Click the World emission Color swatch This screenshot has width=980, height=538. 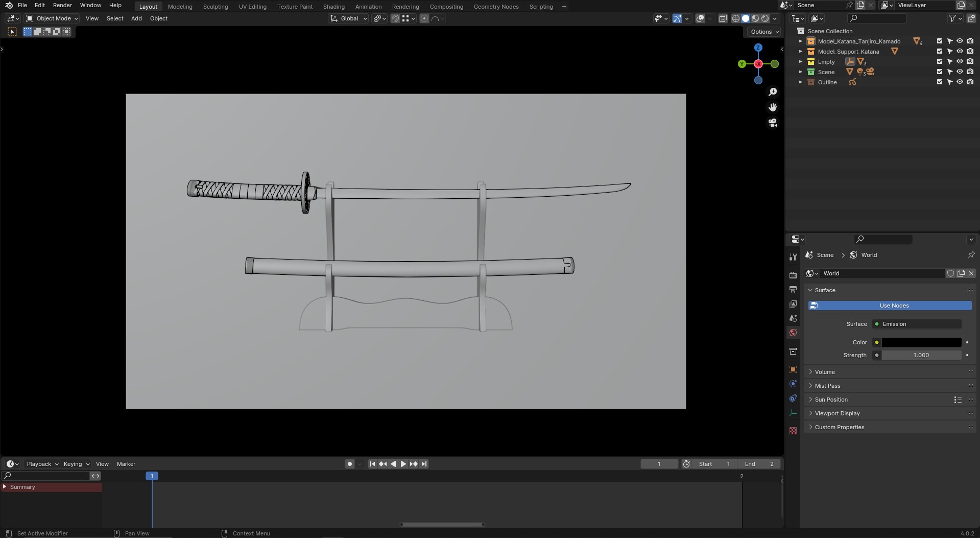point(921,342)
